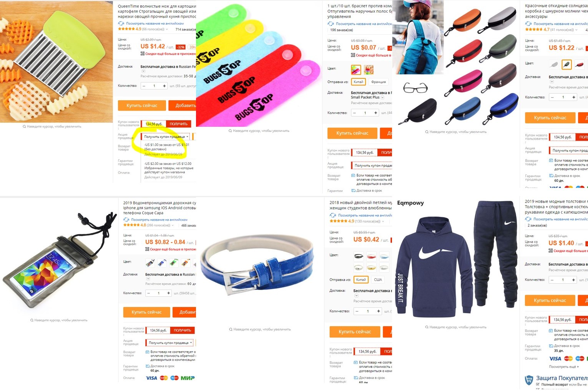Click the VISA icon in the hoodie listing
588x392 pixels.
(x=555, y=359)
